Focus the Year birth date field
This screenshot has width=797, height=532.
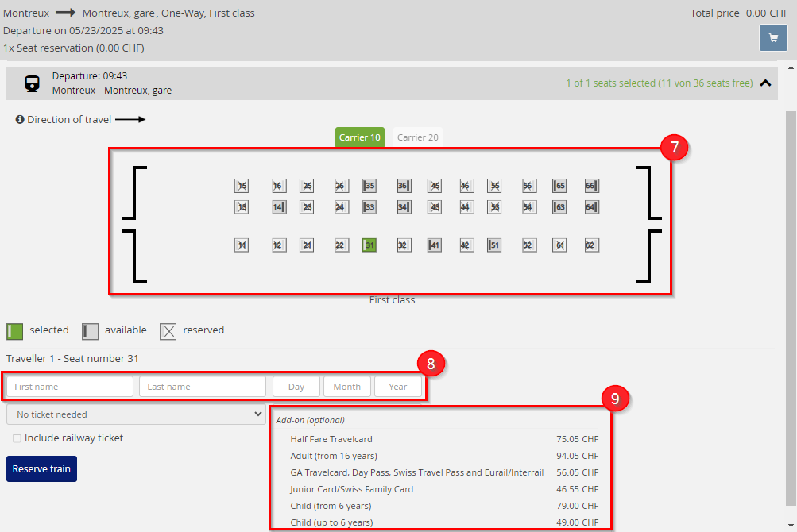pyautogui.click(x=397, y=387)
